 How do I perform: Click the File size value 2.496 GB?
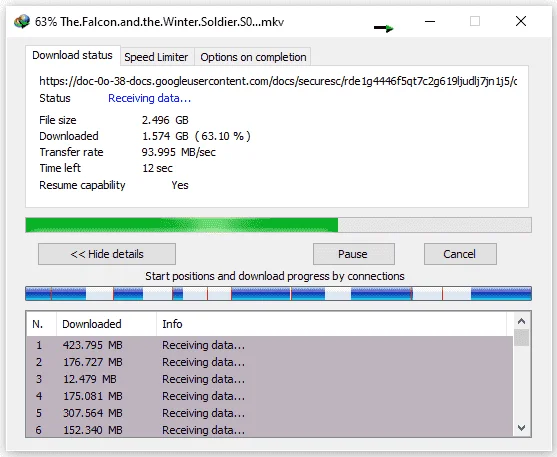pyautogui.click(x=165, y=120)
